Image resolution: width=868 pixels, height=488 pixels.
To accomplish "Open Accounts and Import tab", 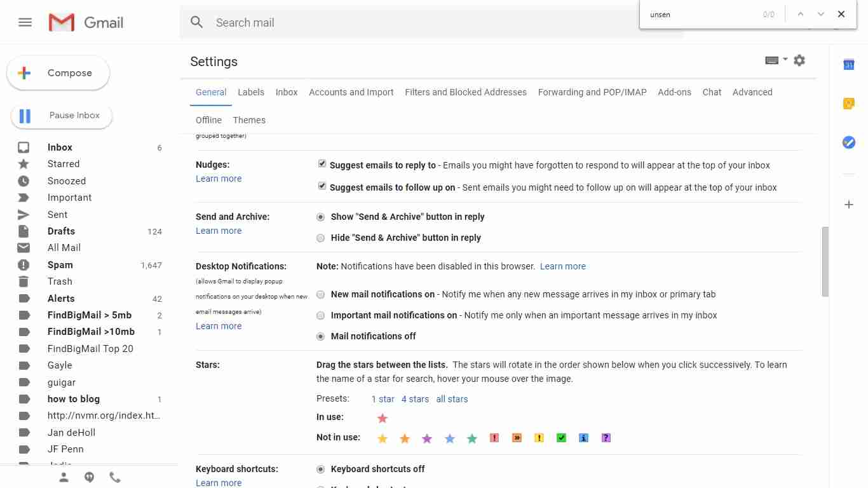I will tap(351, 92).
